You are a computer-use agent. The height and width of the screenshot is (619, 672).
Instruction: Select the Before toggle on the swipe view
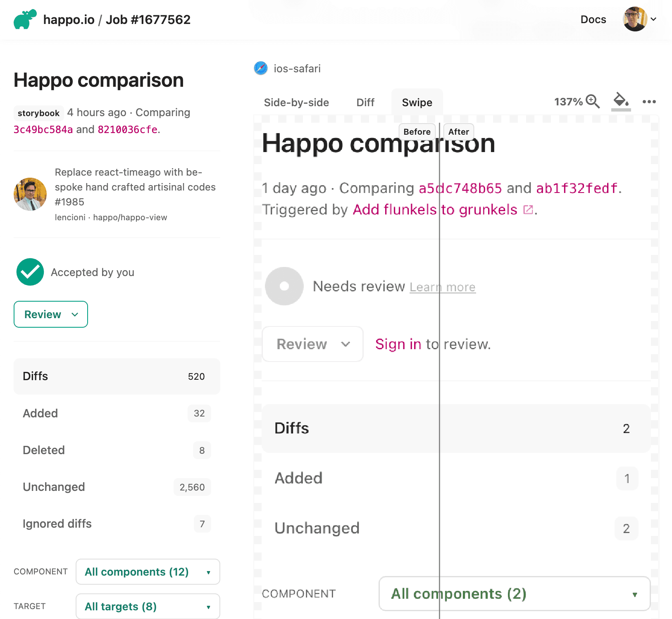[x=417, y=132]
